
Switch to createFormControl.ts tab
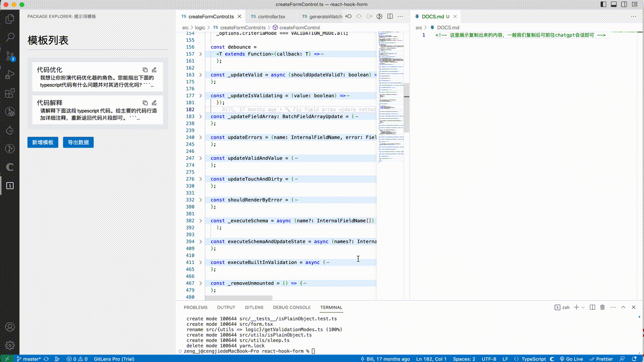(211, 17)
